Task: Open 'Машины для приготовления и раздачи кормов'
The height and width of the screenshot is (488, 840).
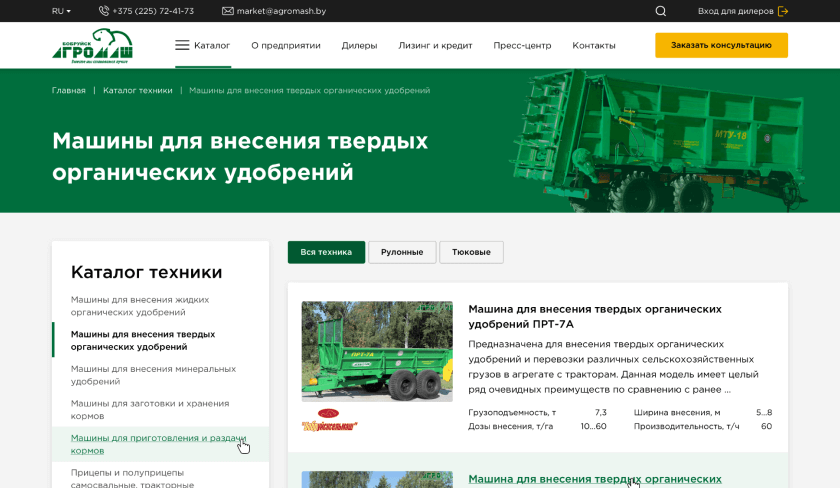Action: pyautogui.click(x=158, y=444)
